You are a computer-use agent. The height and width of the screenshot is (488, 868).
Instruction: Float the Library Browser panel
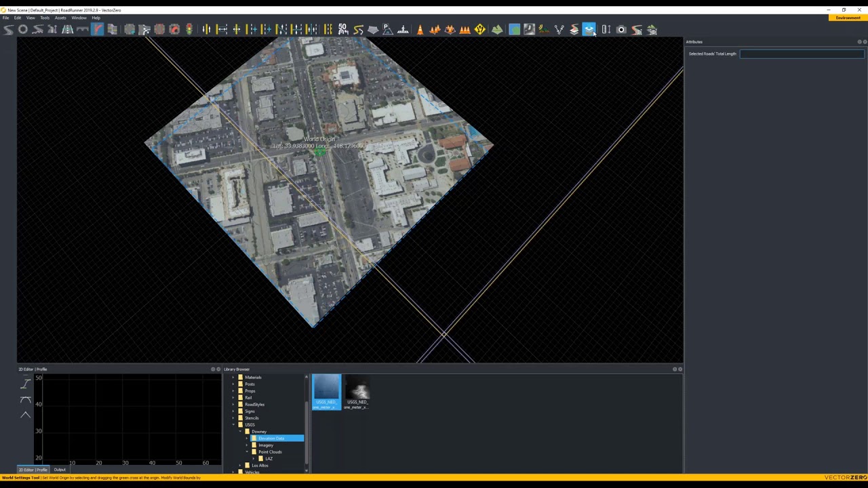click(x=675, y=369)
